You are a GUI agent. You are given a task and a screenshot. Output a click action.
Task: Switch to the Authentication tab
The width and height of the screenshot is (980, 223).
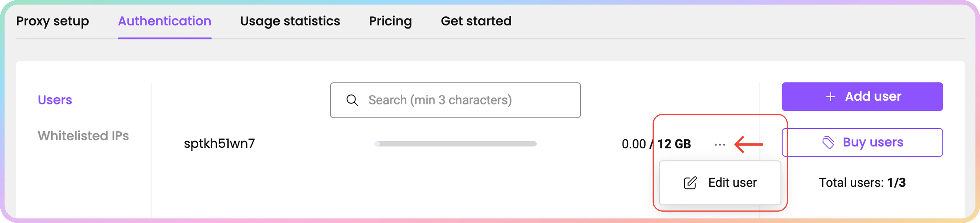[x=164, y=21]
